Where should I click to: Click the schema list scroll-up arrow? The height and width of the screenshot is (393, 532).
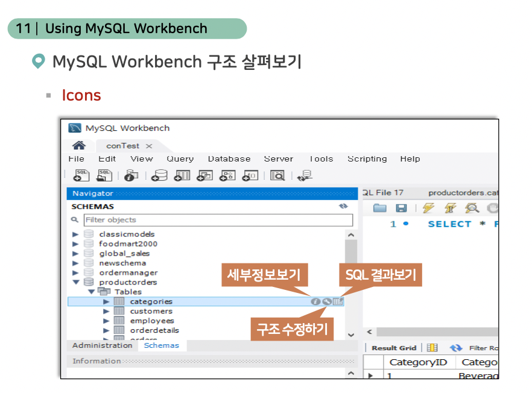tap(351, 234)
